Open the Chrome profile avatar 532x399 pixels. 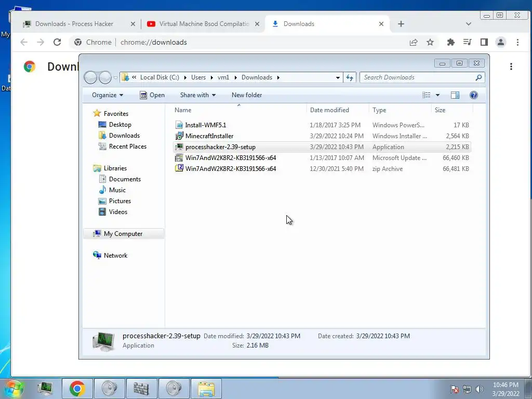pos(501,42)
